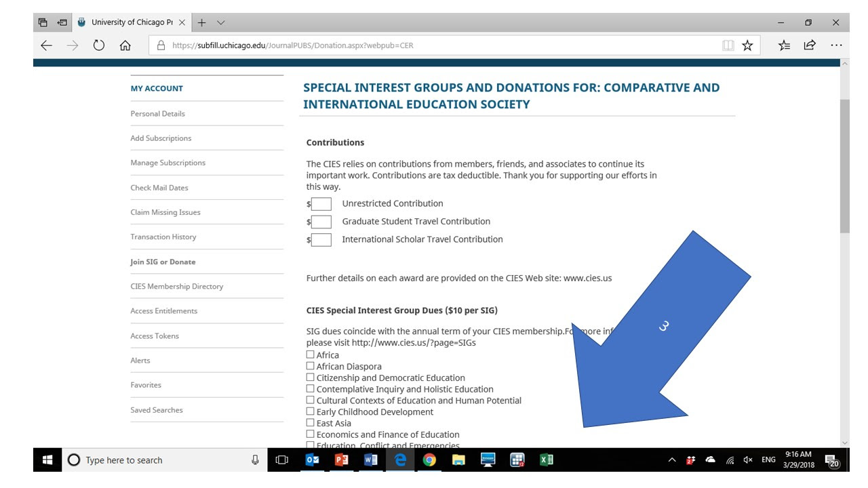The image size is (868, 488).
Task: Click Graduate Student Travel Contribution field
Action: click(321, 222)
